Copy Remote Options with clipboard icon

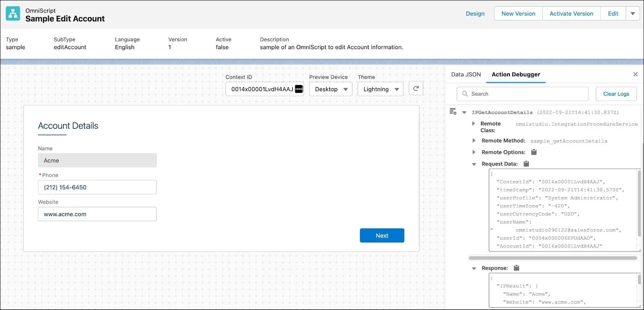(534, 152)
